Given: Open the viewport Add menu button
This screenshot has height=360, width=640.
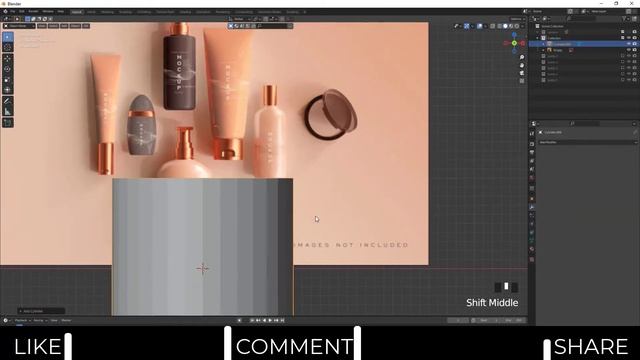Looking at the screenshot, I should (x=64, y=26).
